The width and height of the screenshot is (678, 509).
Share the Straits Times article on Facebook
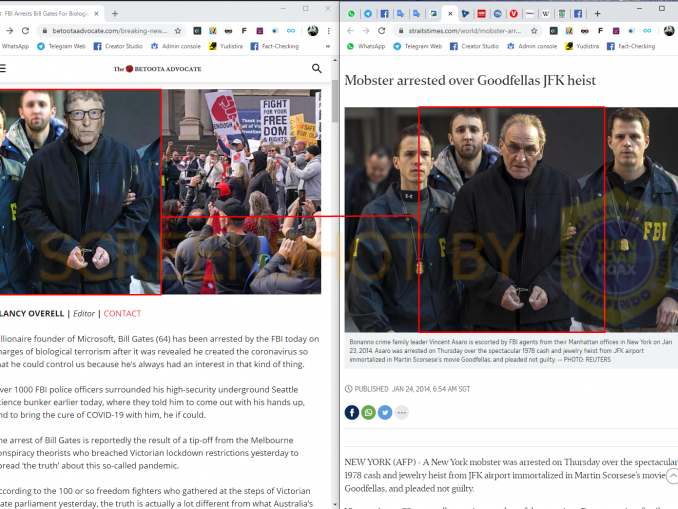click(352, 413)
